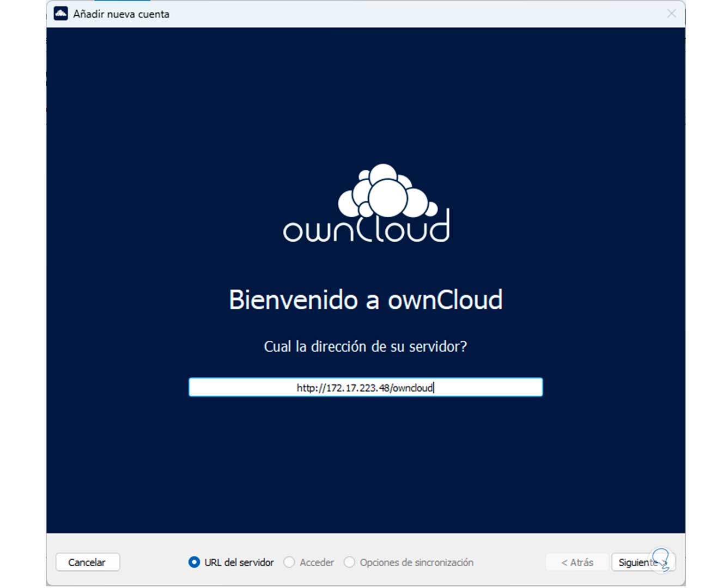Select the Acceder radio button
This screenshot has height=588, width=723.
tap(289, 562)
